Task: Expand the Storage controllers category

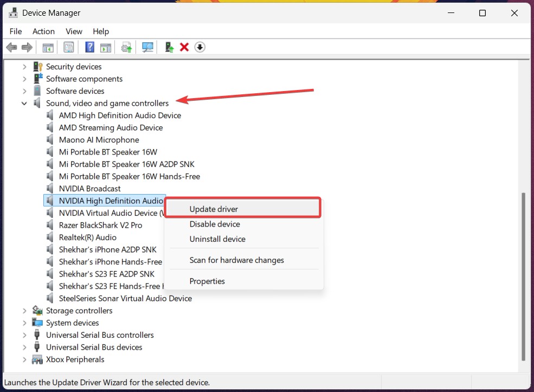Action: point(24,311)
